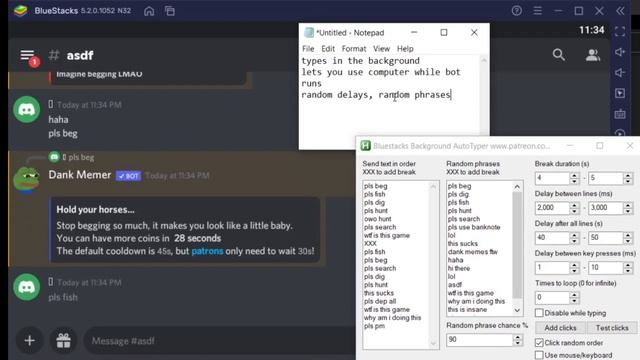Click Notepad title bar icon
The image size is (640, 360).
tap(309, 33)
